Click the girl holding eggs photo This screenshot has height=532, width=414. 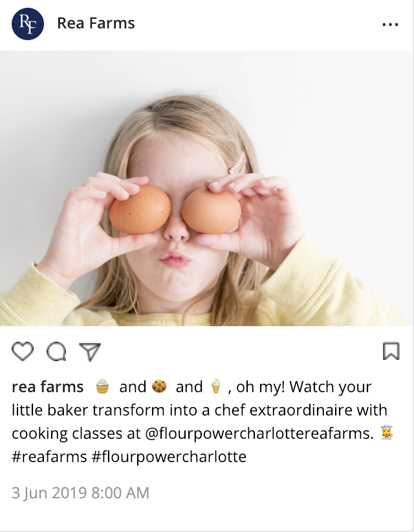(207, 188)
